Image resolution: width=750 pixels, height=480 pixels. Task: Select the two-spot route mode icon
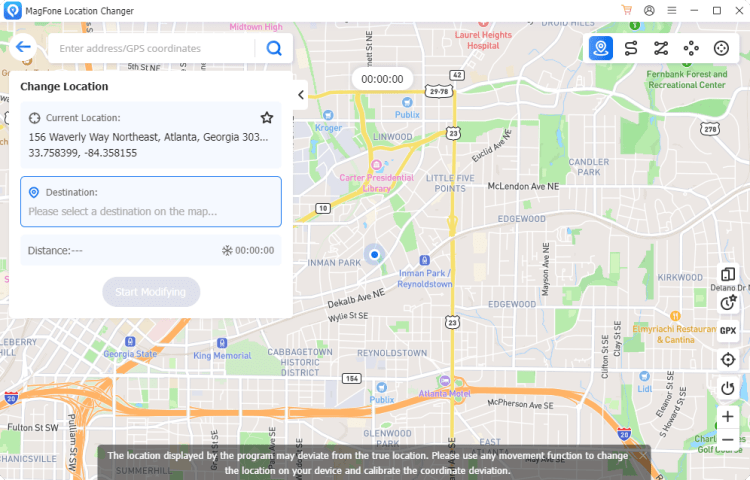[x=631, y=48]
